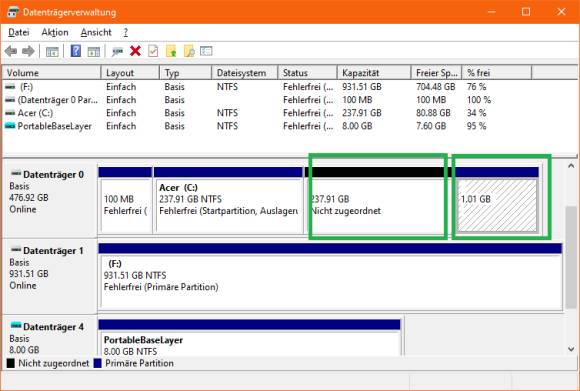580x391 pixels.
Task: Sort by the Freier Sp... column header
Action: pyautogui.click(x=436, y=73)
